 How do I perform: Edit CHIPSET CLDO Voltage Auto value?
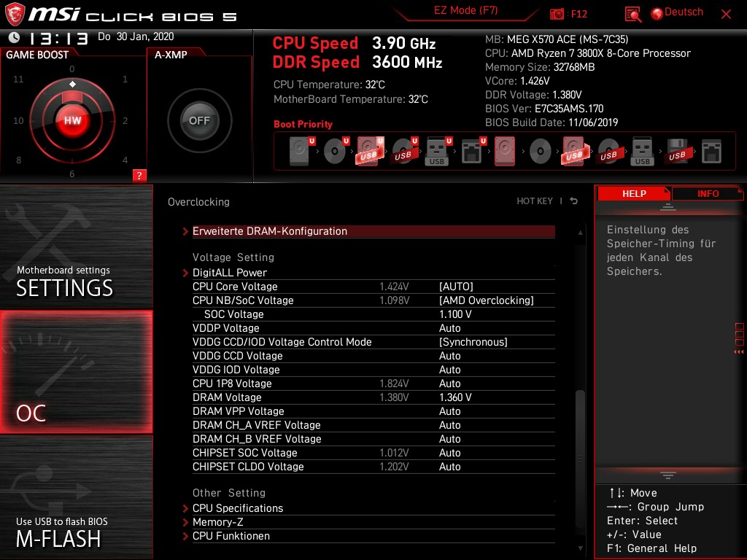449,466
